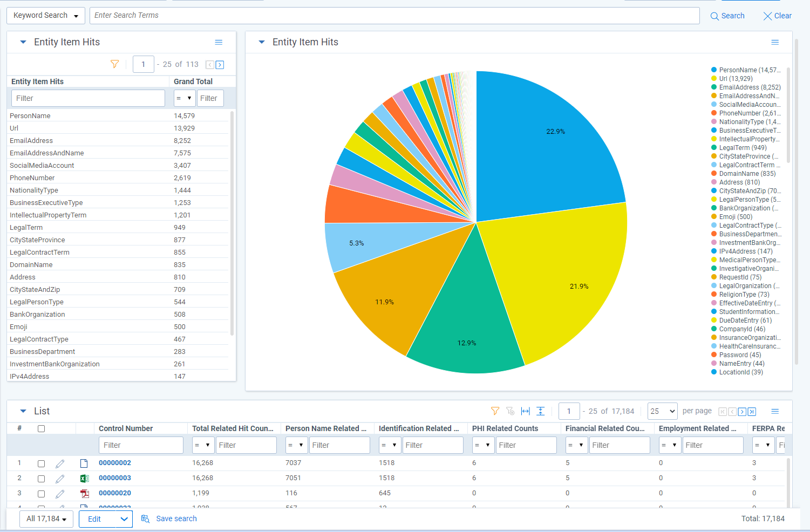Select PersonName legend color marker
The height and width of the screenshot is (532, 810).
click(714, 70)
